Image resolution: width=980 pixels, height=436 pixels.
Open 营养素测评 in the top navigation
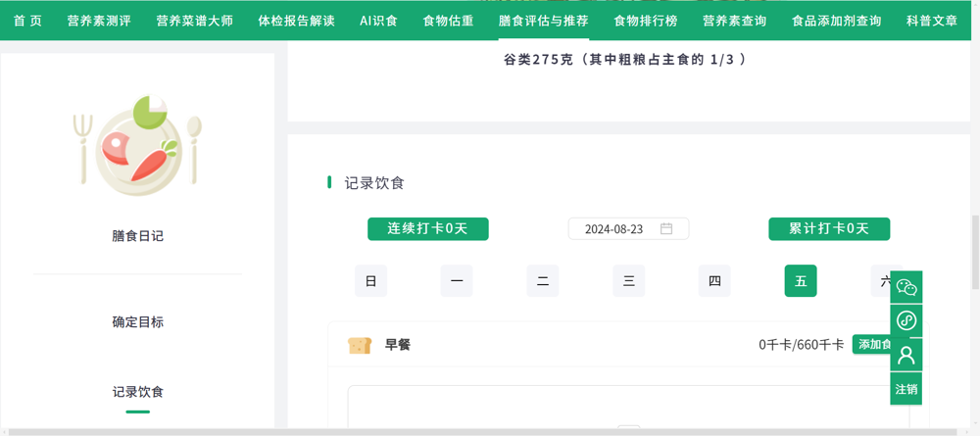(x=99, y=21)
